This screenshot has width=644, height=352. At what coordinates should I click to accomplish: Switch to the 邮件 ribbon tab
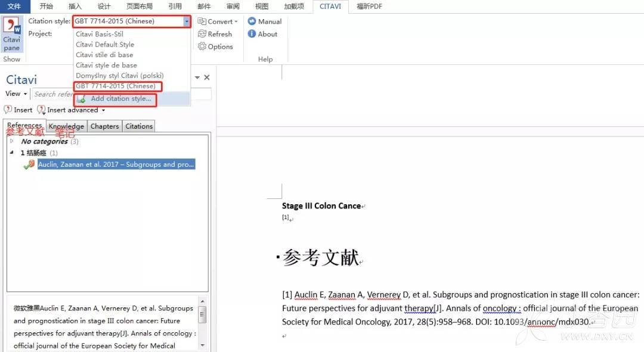point(204,6)
